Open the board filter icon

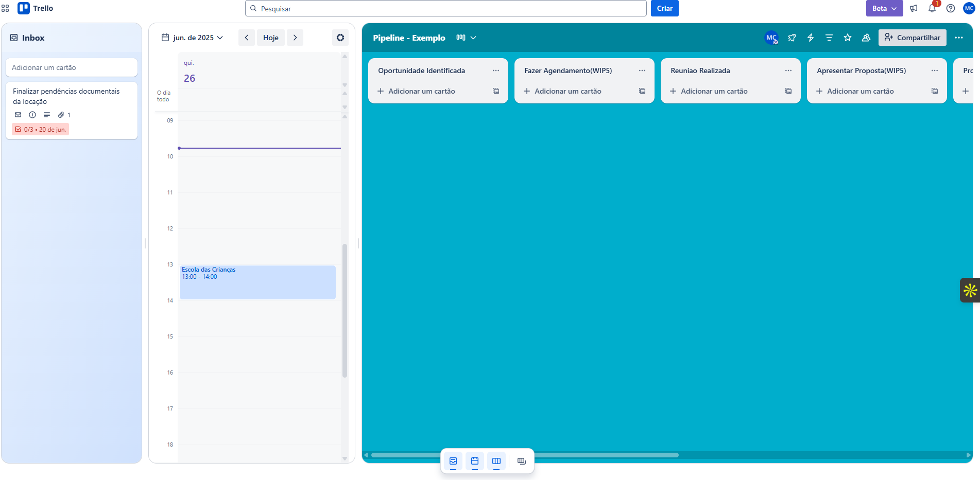pos(829,38)
